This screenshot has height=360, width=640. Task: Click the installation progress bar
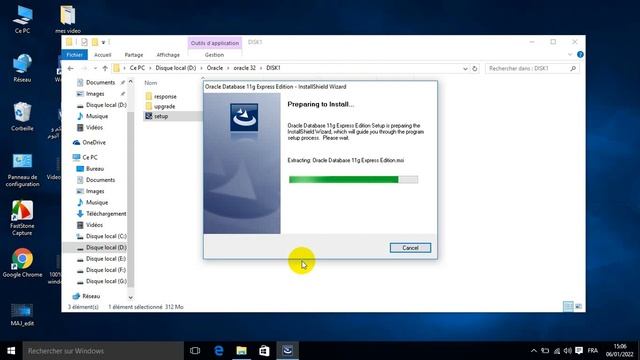(x=353, y=180)
